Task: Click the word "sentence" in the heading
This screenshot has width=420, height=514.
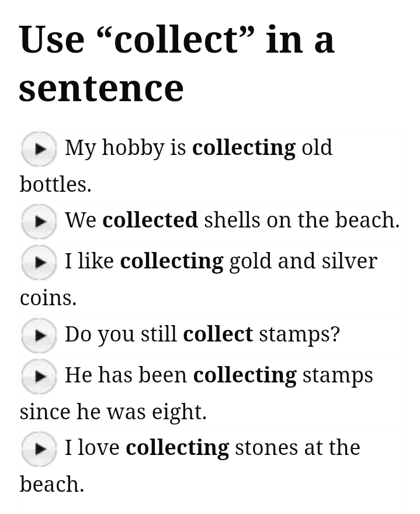Action: point(101,88)
